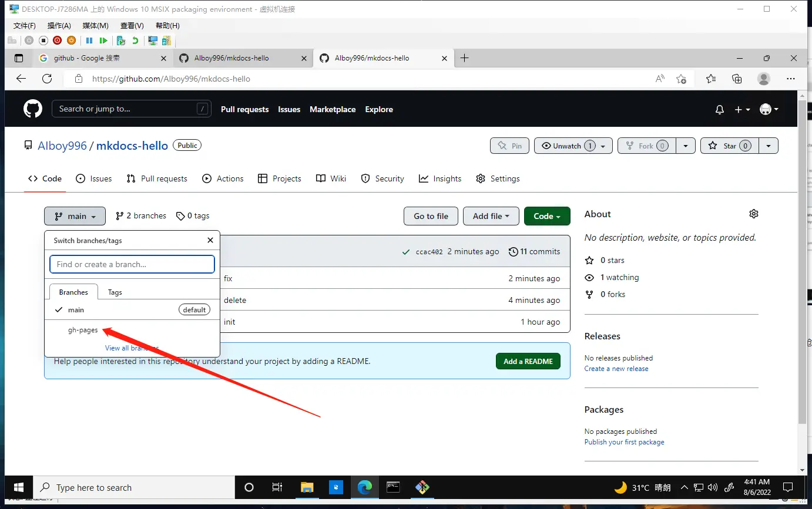Toggle Unwatch for this repository
Viewport: 812px width, 509px height.
(x=567, y=146)
